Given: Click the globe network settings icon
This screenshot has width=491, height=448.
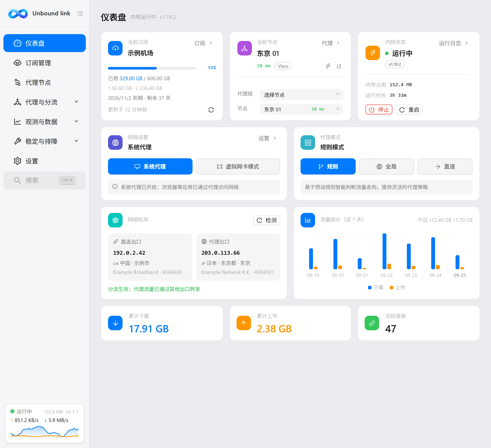Looking at the screenshot, I should coord(115,142).
